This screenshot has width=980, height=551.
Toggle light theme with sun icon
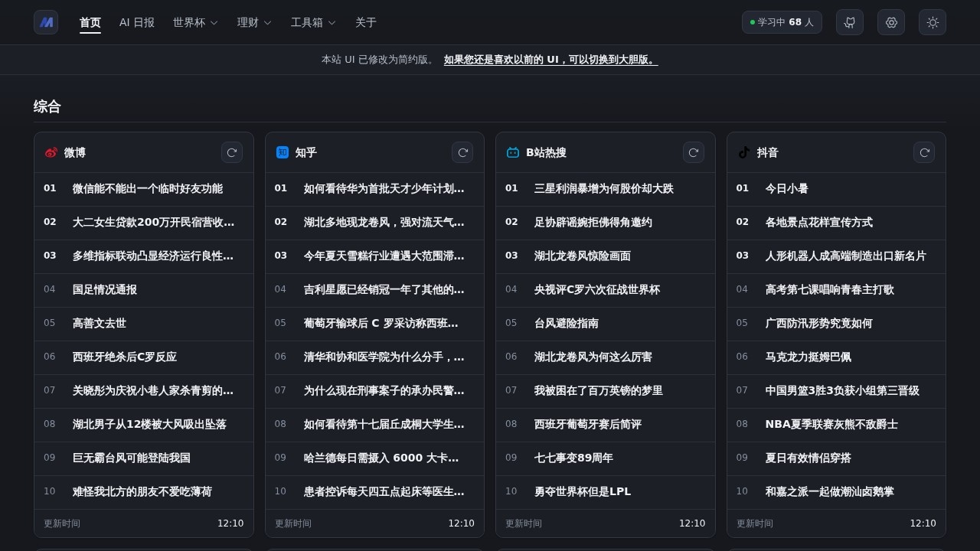[x=933, y=22]
